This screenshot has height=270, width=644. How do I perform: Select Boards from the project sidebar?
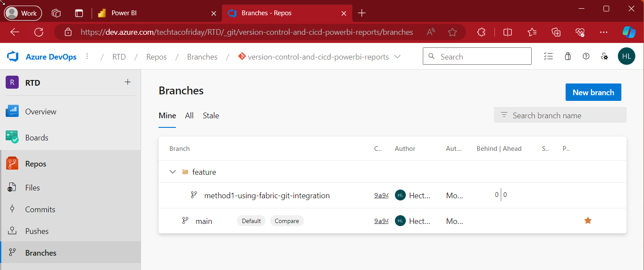point(36,137)
